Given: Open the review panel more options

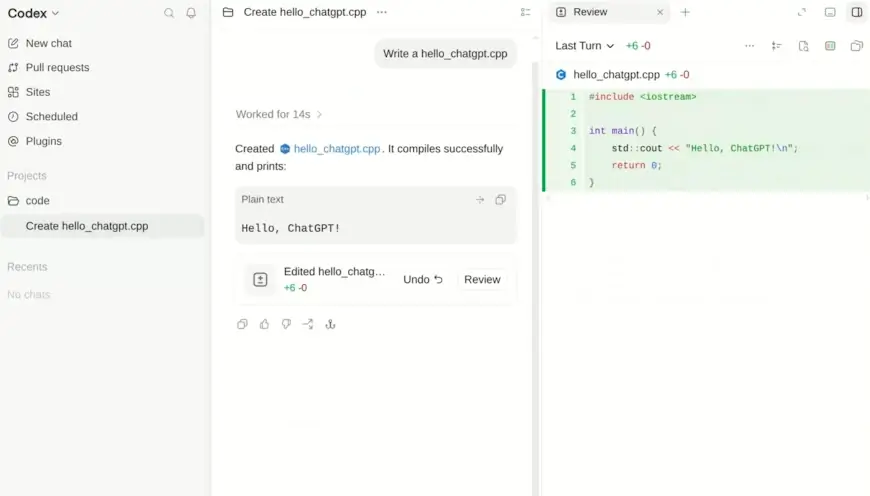Looking at the screenshot, I should coord(750,46).
